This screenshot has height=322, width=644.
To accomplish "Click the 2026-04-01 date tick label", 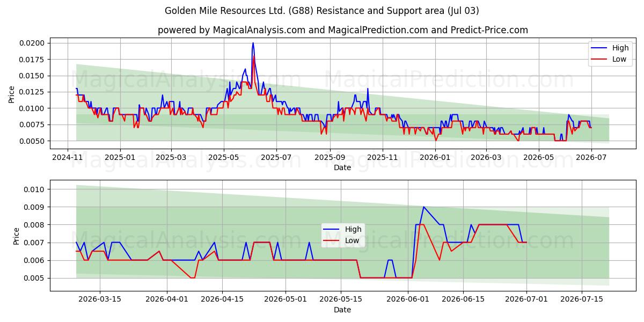I will (x=167, y=299).
